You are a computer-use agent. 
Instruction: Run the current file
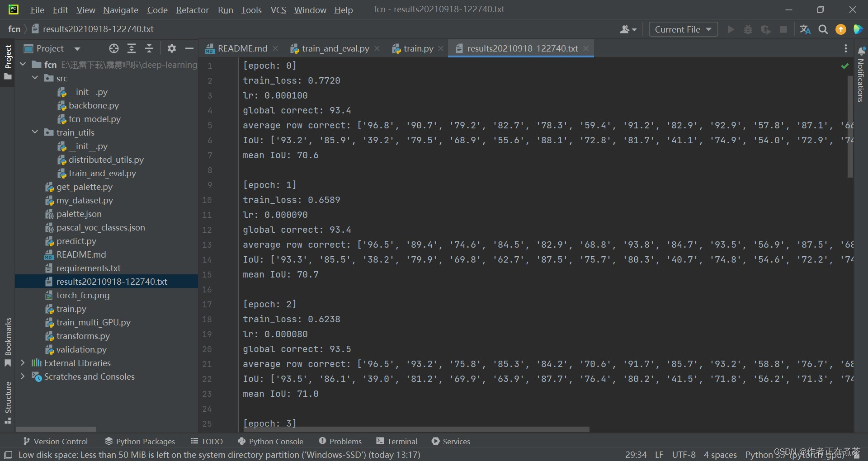coord(731,29)
